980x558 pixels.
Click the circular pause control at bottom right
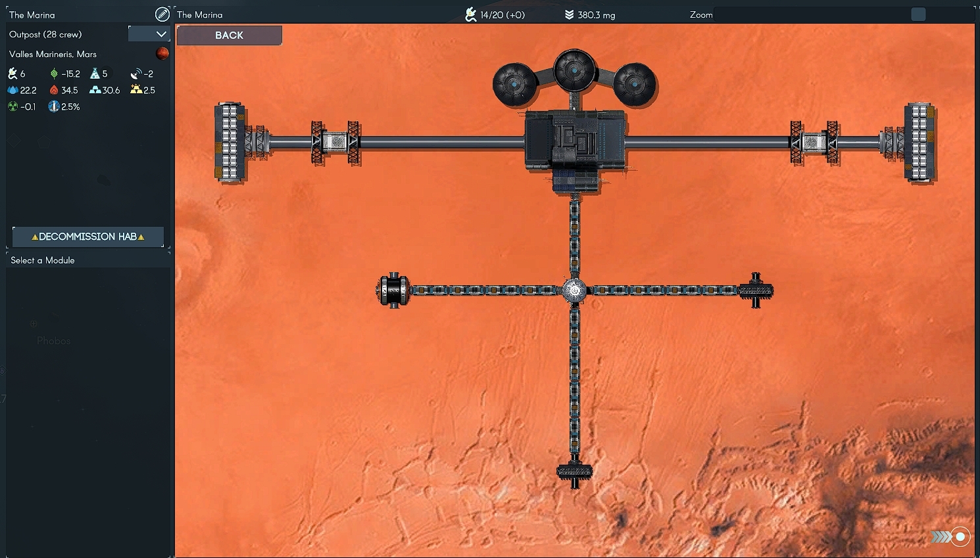pos(960,536)
